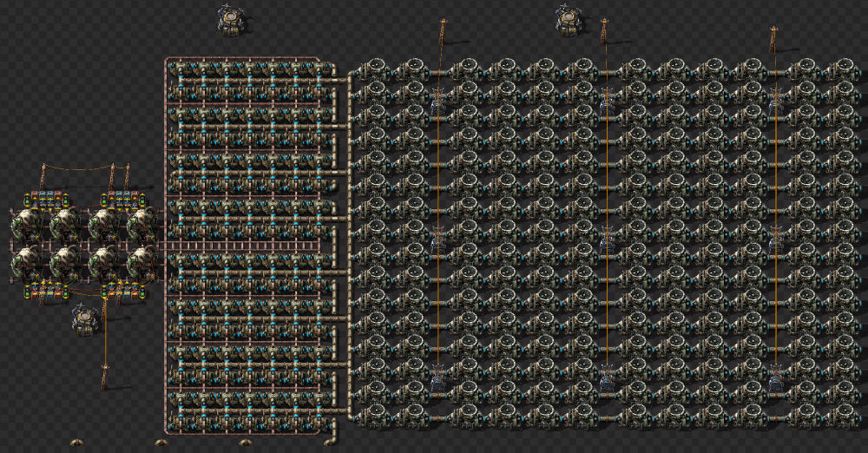
Task: Select the top-middle substation in the turbine field
Action: tap(608, 101)
